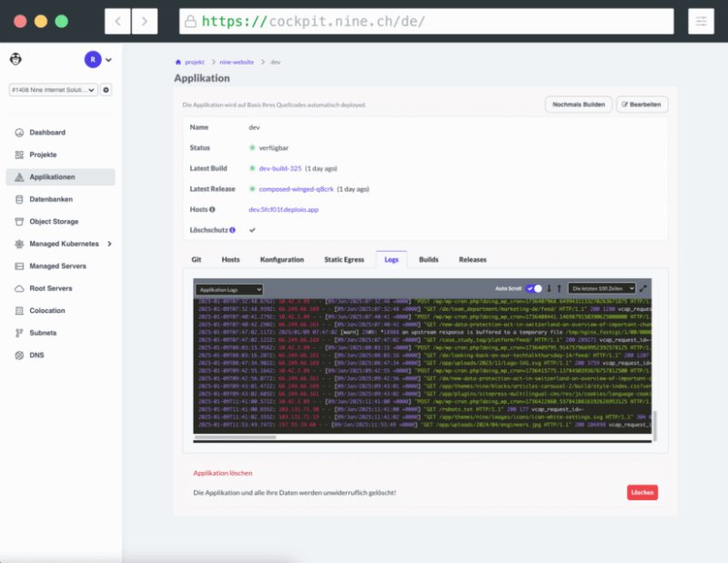This screenshot has height=563, width=728.
Task: Click the horizontal log scrollbar
Action: pyautogui.click(x=236, y=437)
